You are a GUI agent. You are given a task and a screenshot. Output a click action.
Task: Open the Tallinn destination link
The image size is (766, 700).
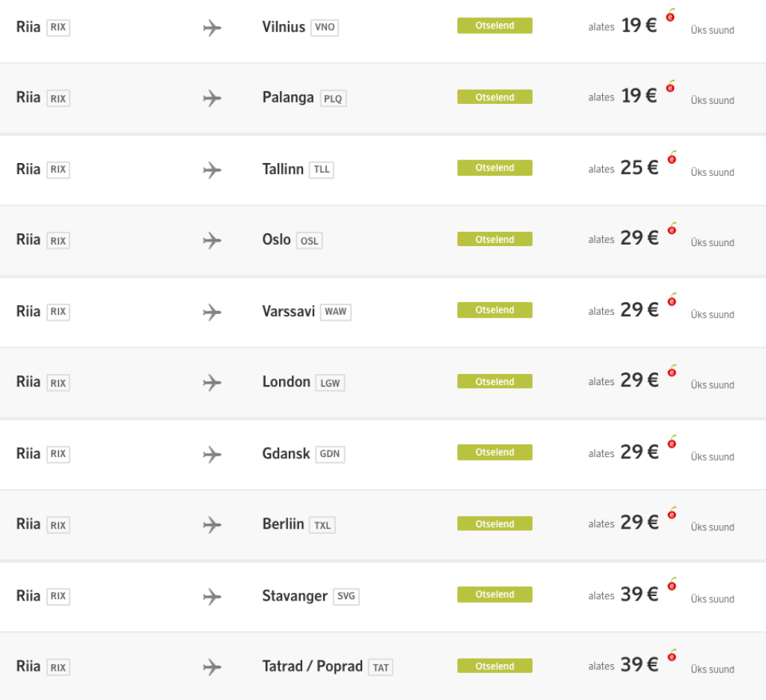click(x=283, y=169)
